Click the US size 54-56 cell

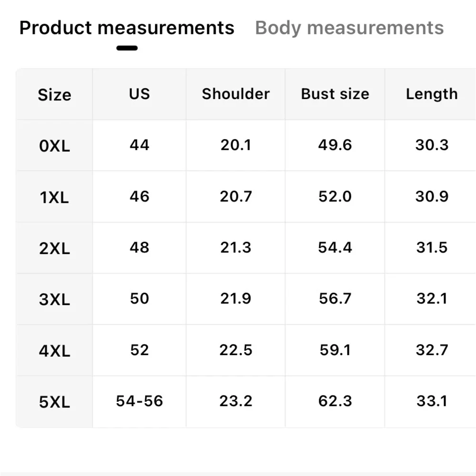pos(139,401)
